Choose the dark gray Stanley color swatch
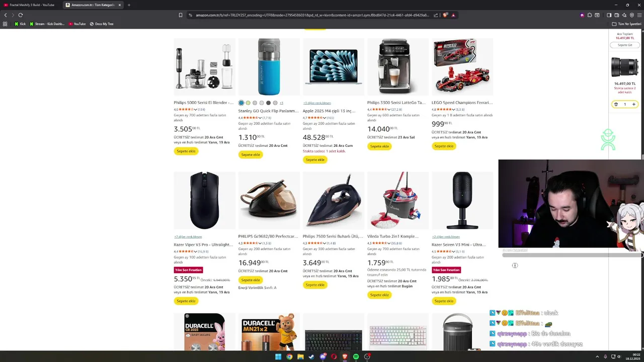 point(268,103)
